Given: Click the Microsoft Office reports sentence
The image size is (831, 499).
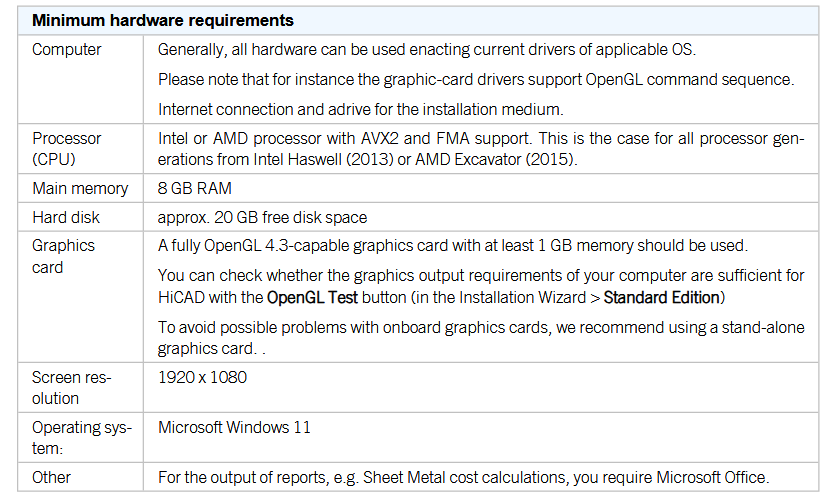Looking at the screenshot, I should 463,477.
